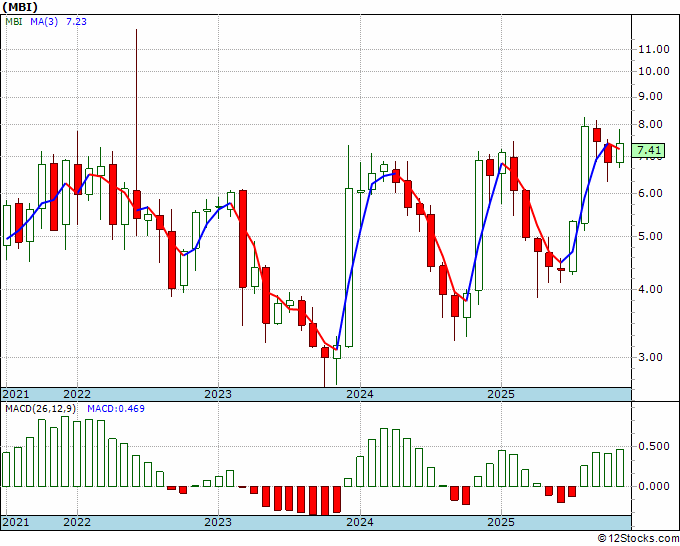Click the red candle with wick above 11.00
680x546 pixels.
[137, 204]
